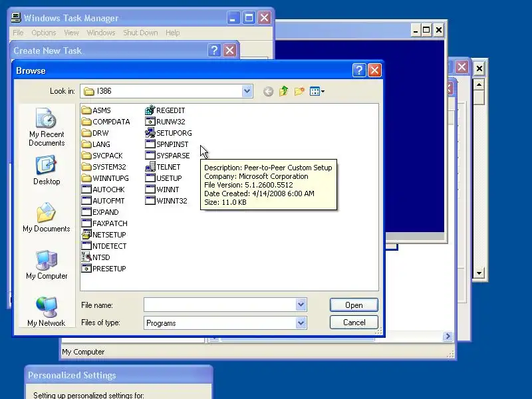
Task: Expand the Files of type dropdown
Action: coord(301,323)
